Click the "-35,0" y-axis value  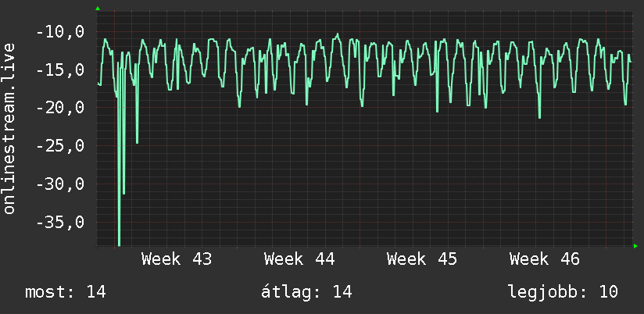(60, 223)
